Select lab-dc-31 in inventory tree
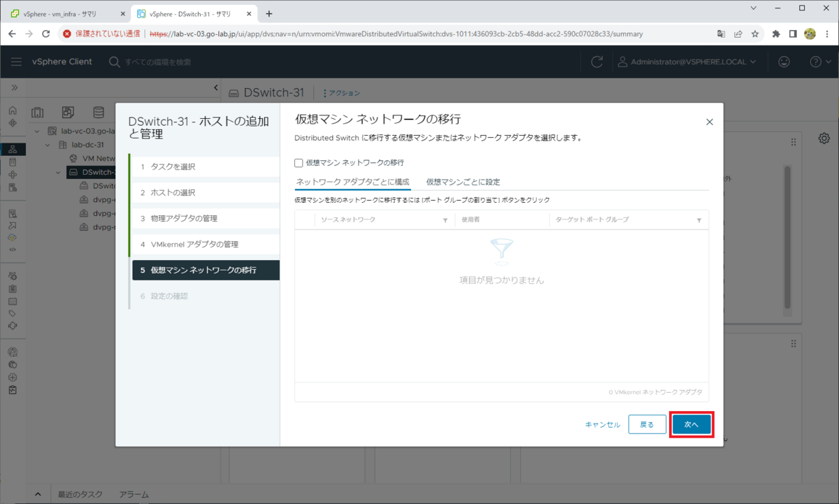 tap(87, 145)
